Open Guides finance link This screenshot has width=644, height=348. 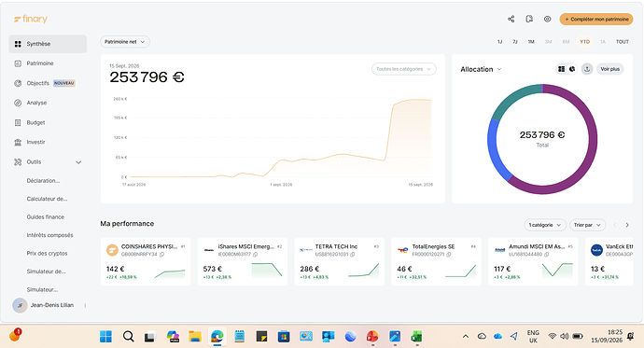[45, 216]
